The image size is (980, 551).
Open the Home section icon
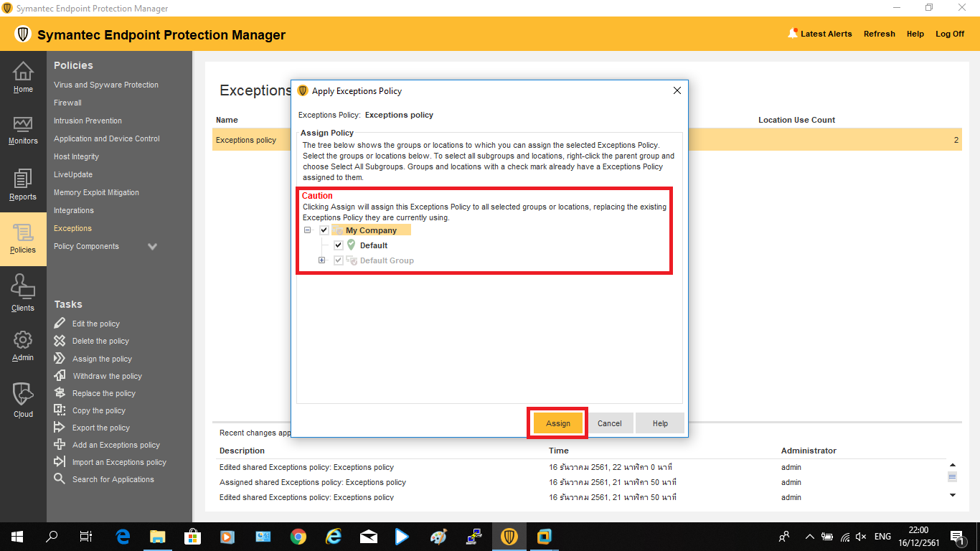[23, 72]
